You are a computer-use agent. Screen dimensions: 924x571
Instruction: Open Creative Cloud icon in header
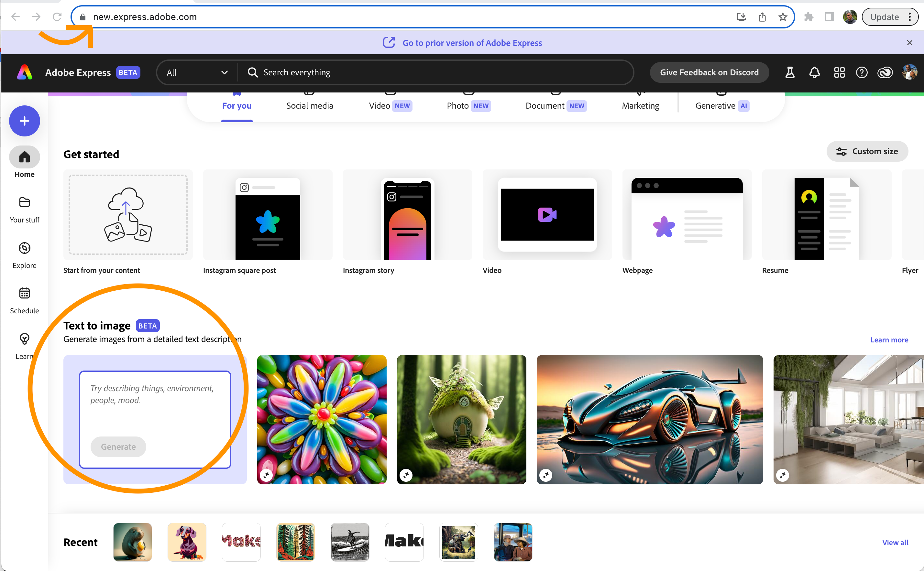tap(885, 72)
